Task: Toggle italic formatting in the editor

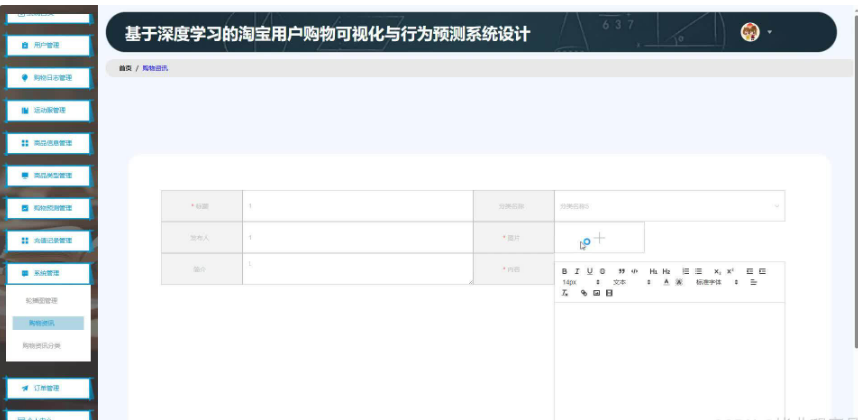Action: 577,271
